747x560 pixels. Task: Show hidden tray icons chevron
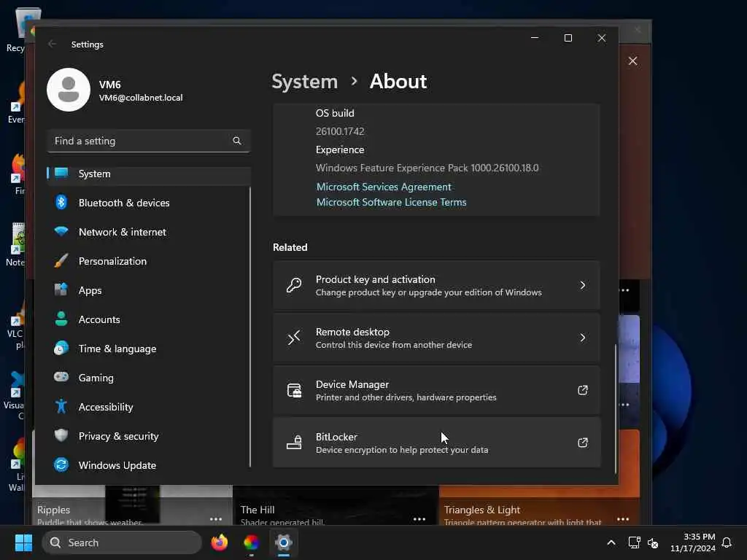tap(611, 542)
